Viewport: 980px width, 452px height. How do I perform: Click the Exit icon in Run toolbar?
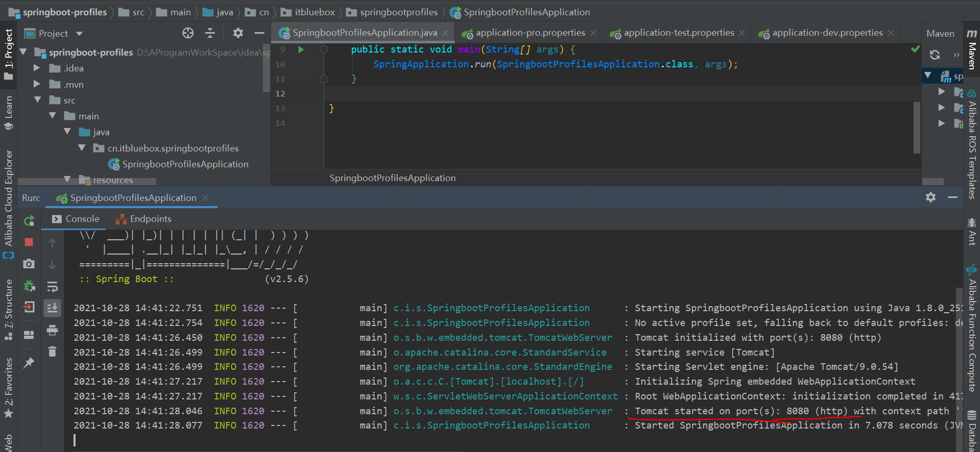(29, 307)
